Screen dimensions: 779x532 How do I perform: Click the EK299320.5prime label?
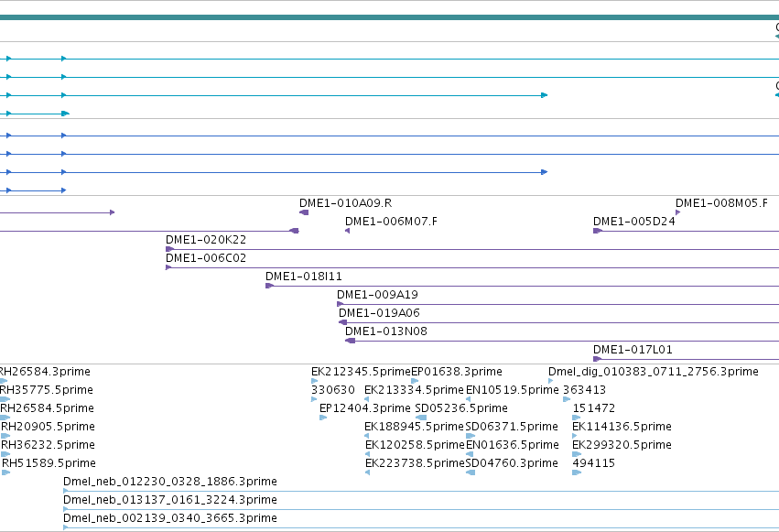click(x=622, y=445)
